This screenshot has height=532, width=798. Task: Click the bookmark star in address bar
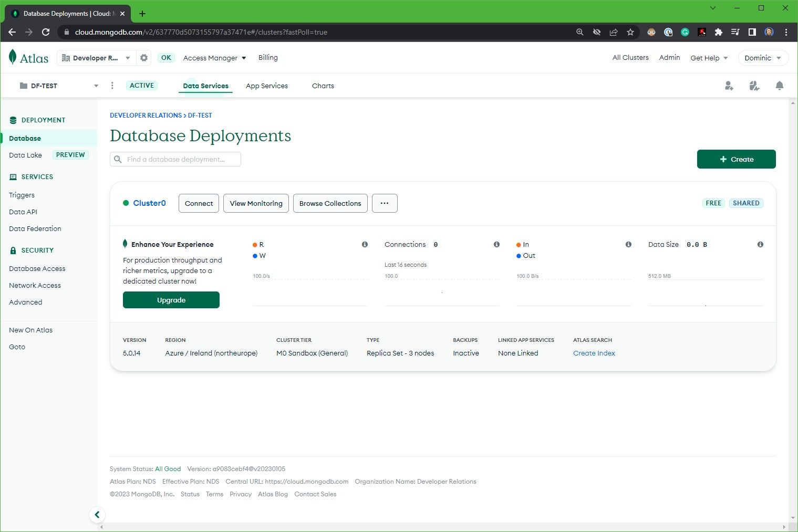click(630, 32)
